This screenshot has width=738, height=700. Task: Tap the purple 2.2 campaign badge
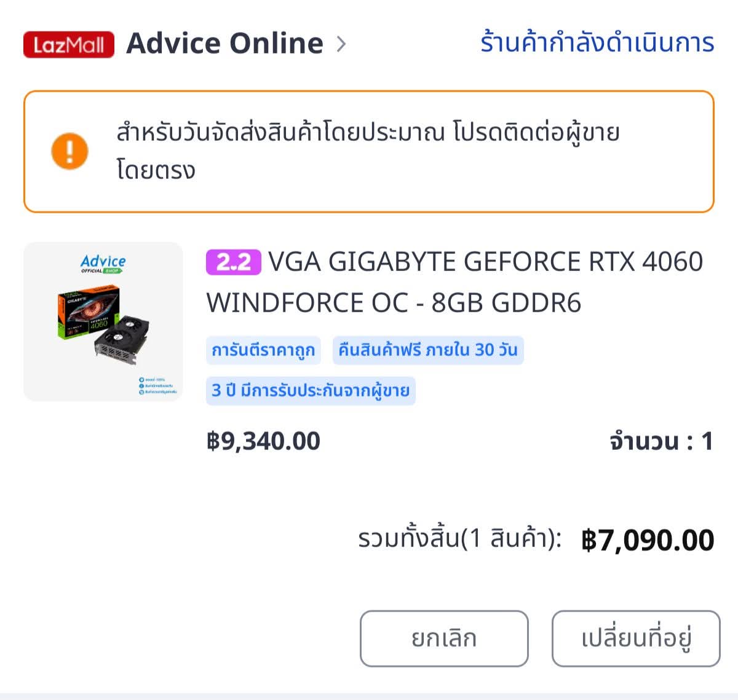(234, 262)
